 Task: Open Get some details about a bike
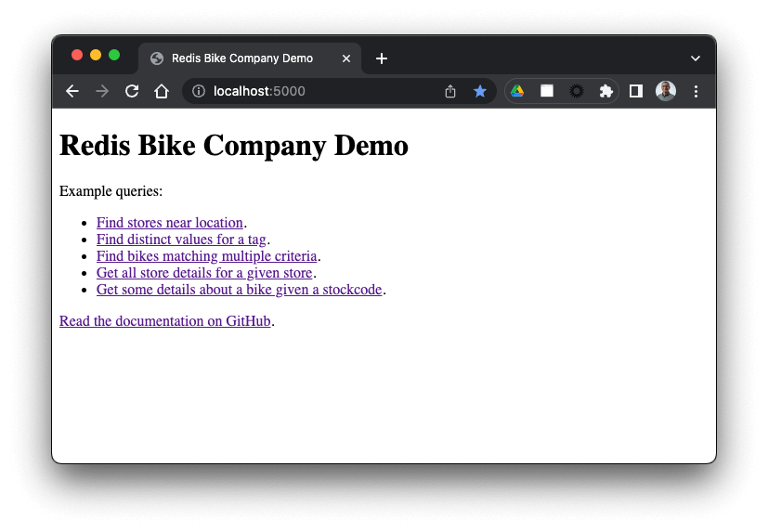(x=239, y=290)
